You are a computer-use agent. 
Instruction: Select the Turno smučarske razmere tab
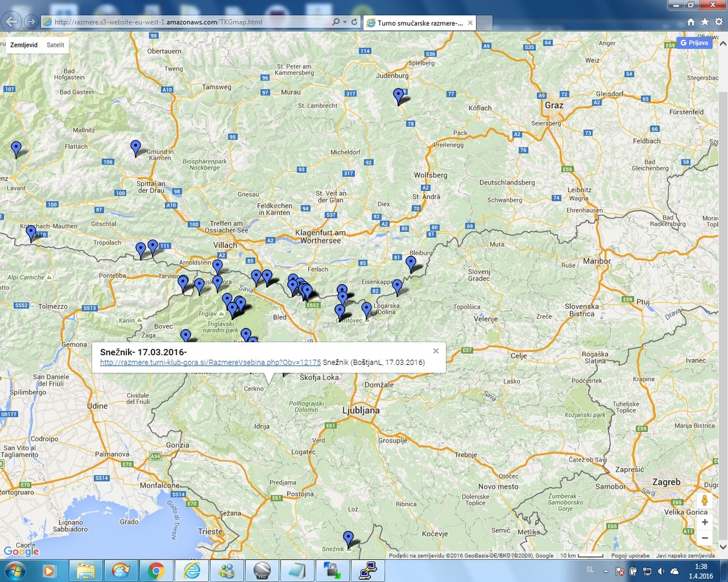pyautogui.click(x=420, y=22)
